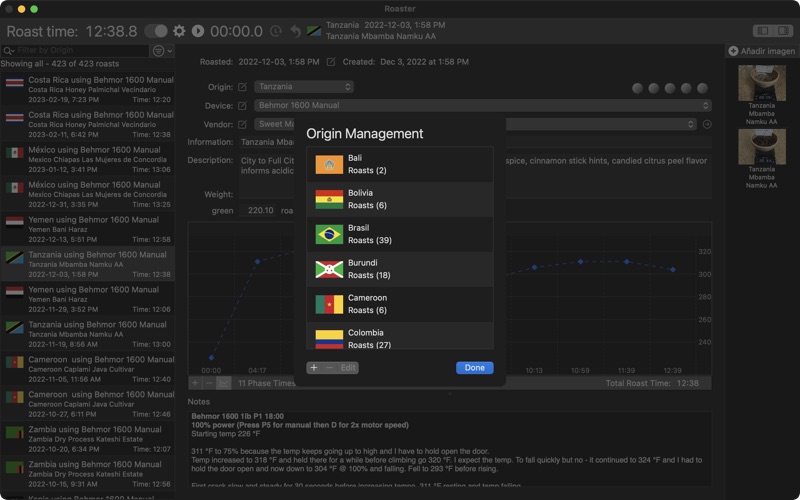The height and width of the screenshot is (500, 800).
Task: Open the upper Tanzania Mbamba Namku AA thumbnail
Action: [762, 83]
